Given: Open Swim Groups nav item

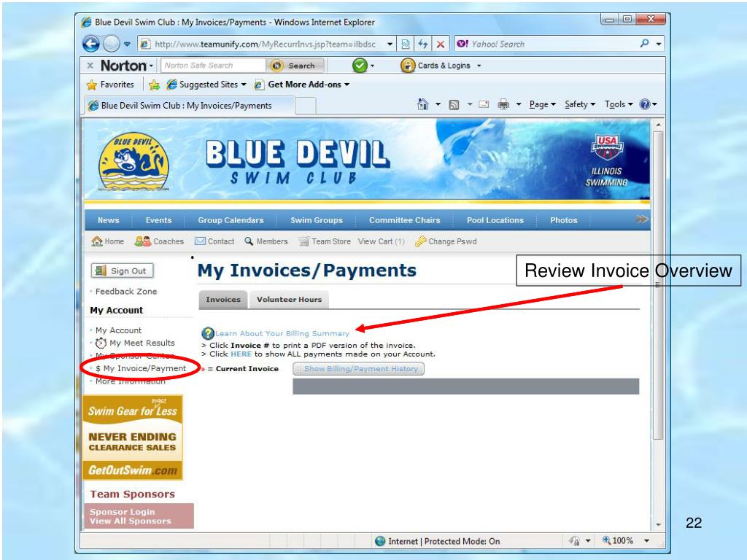Looking at the screenshot, I should click(x=317, y=220).
